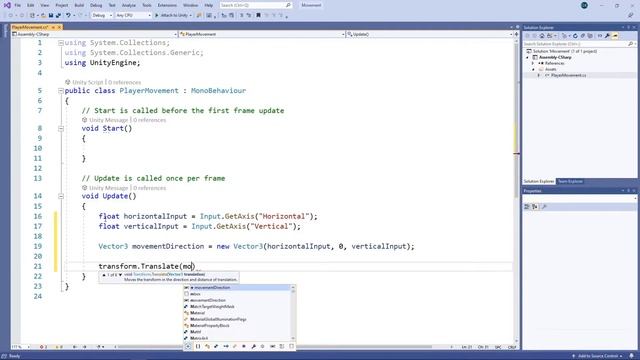Toggle the first IntelliSense filter icon

pyautogui.click(x=188, y=347)
